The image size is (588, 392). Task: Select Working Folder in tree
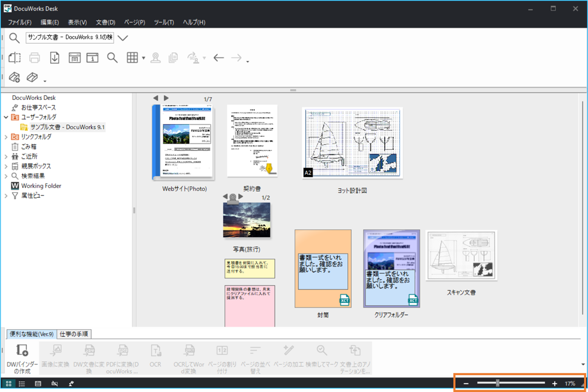pyautogui.click(x=41, y=186)
